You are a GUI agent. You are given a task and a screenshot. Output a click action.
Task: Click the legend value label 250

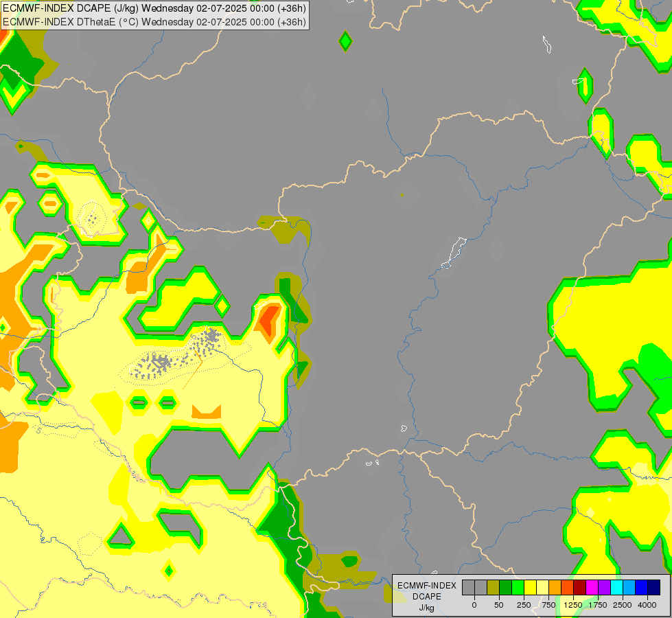point(524,605)
